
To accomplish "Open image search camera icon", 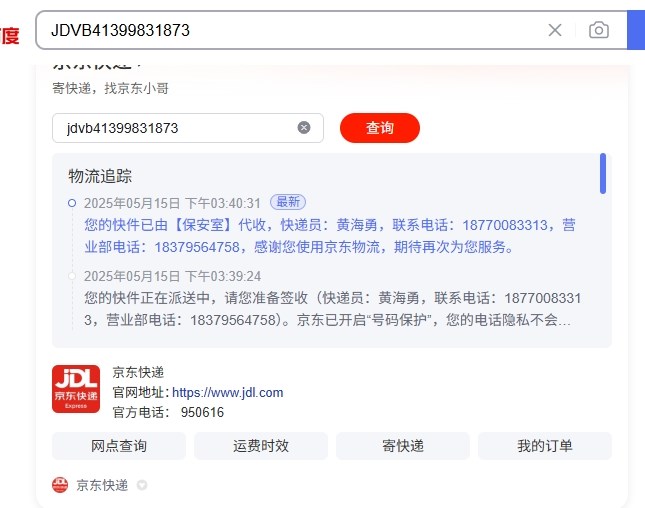I will 599,30.
